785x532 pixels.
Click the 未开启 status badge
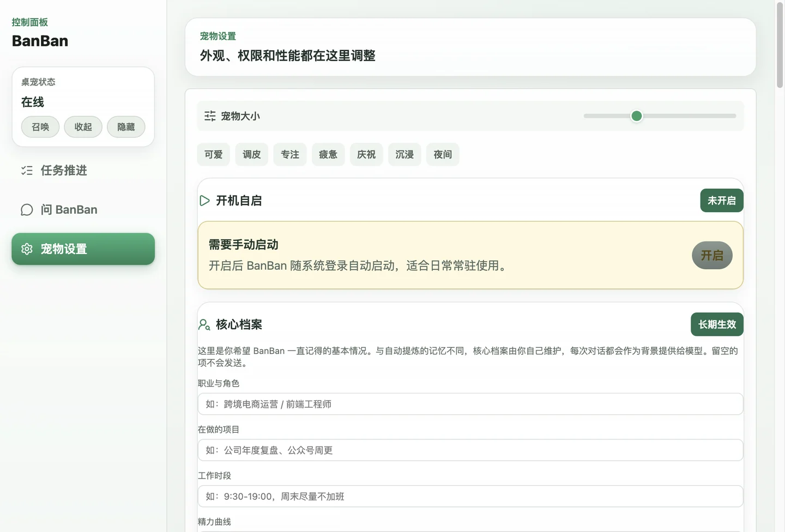pyautogui.click(x=722, y=201)
